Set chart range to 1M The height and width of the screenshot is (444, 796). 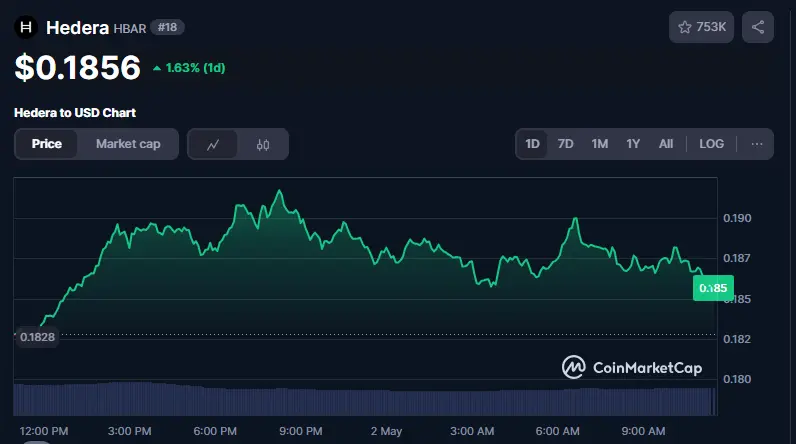[x=600, y=144]
